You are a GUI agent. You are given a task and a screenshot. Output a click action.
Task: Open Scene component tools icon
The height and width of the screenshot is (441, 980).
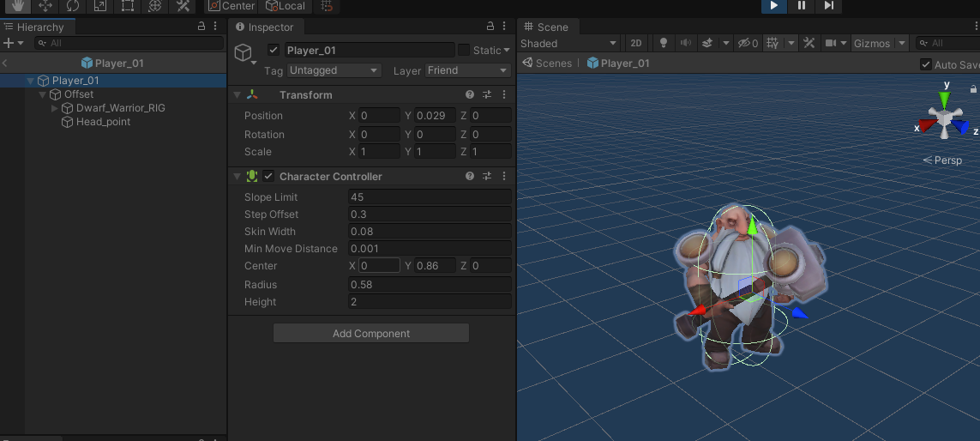pos(809,43)
